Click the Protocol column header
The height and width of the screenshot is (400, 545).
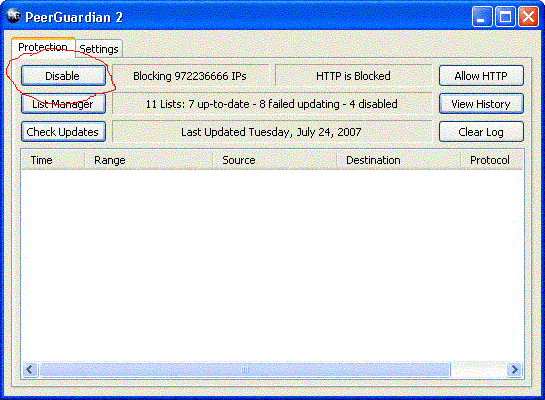point(492,160)
